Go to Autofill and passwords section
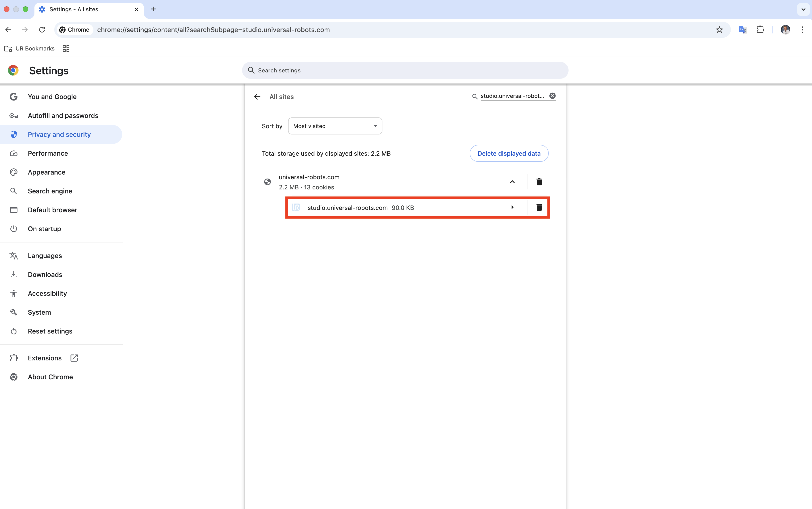The width and height of the screenshot is (812, 509). click(x=63, y=116)
